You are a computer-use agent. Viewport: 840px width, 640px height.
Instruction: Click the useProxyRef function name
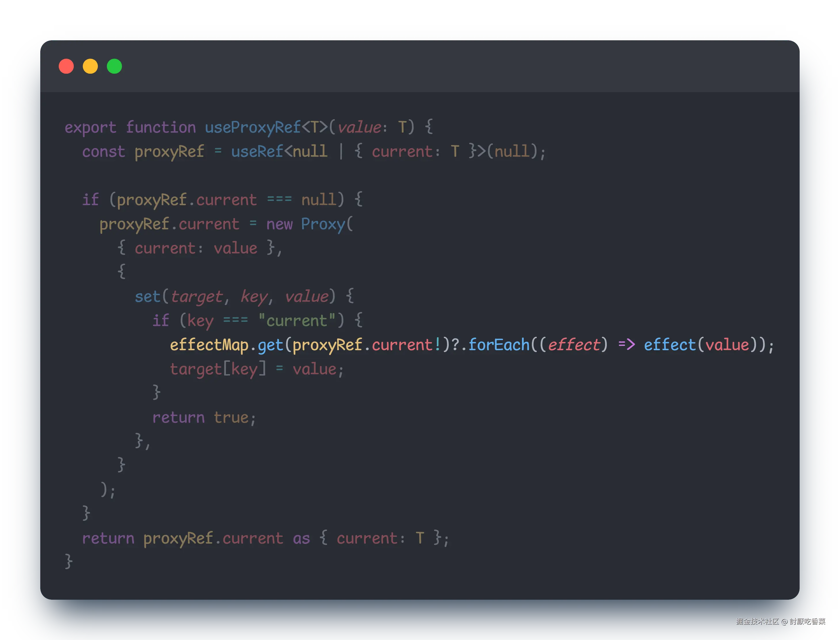[253, 127]
